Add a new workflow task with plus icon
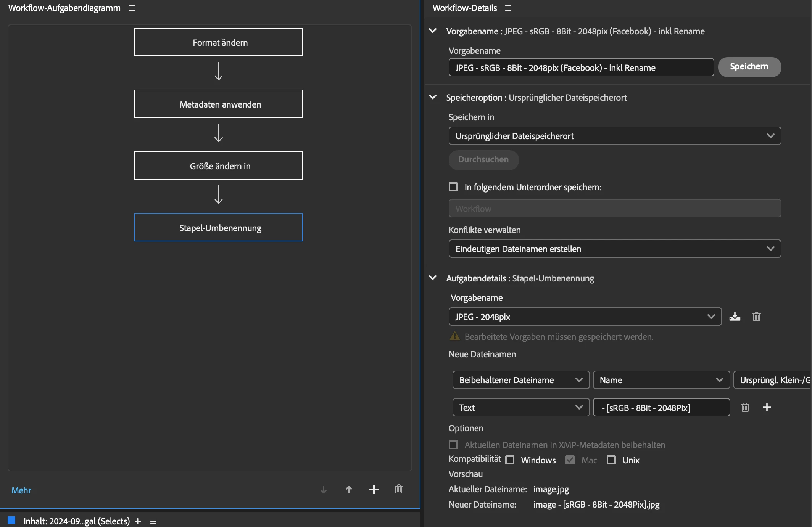The image size is (812, 527). click(374, 490)
